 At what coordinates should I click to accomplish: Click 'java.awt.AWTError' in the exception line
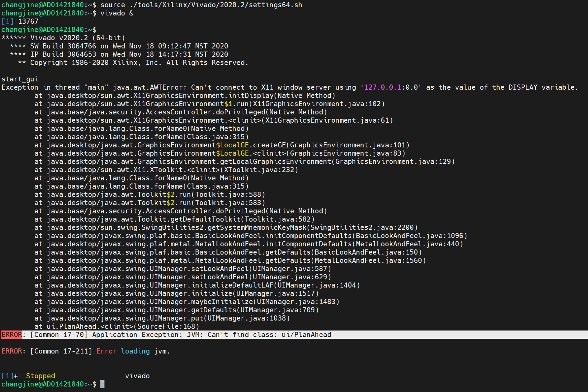(150, 87)
